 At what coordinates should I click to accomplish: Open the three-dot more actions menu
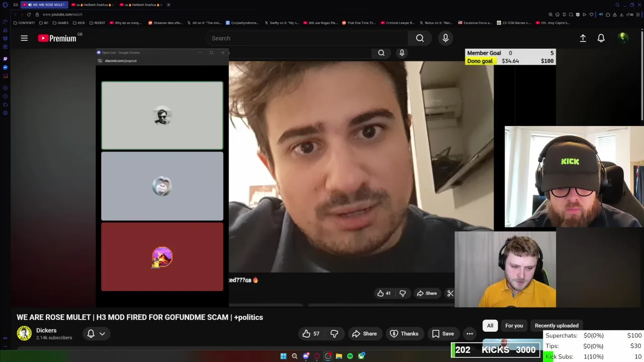tap(469, 333)
